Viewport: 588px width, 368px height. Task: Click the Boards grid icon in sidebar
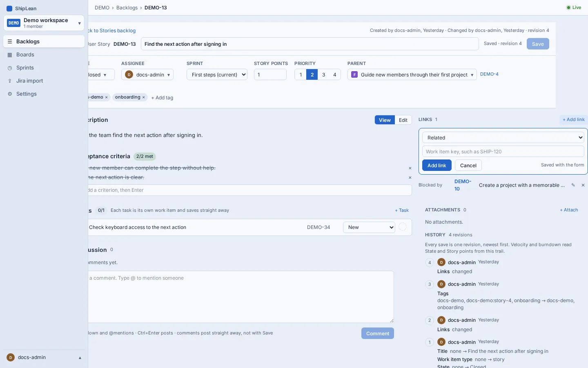click(10, 55)
